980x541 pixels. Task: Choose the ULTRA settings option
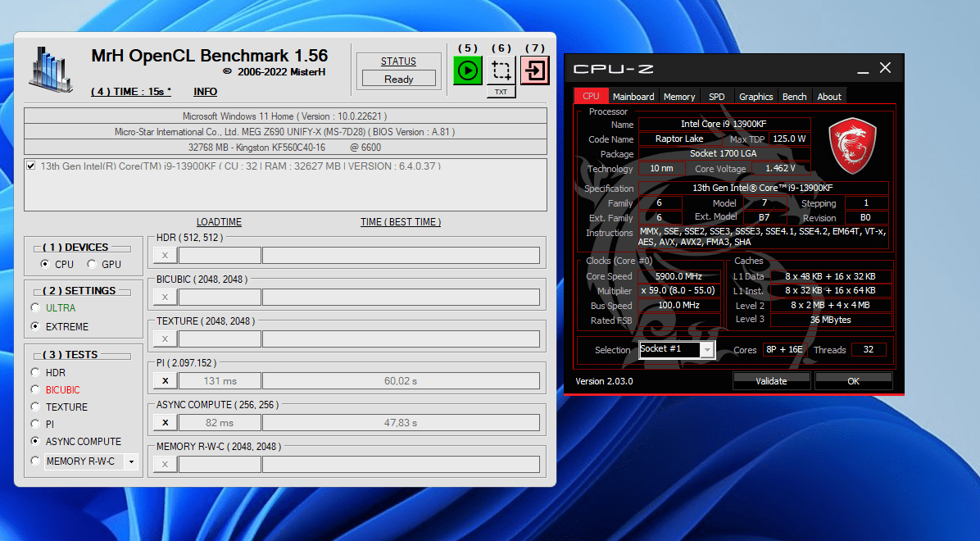tap(35, 307)
